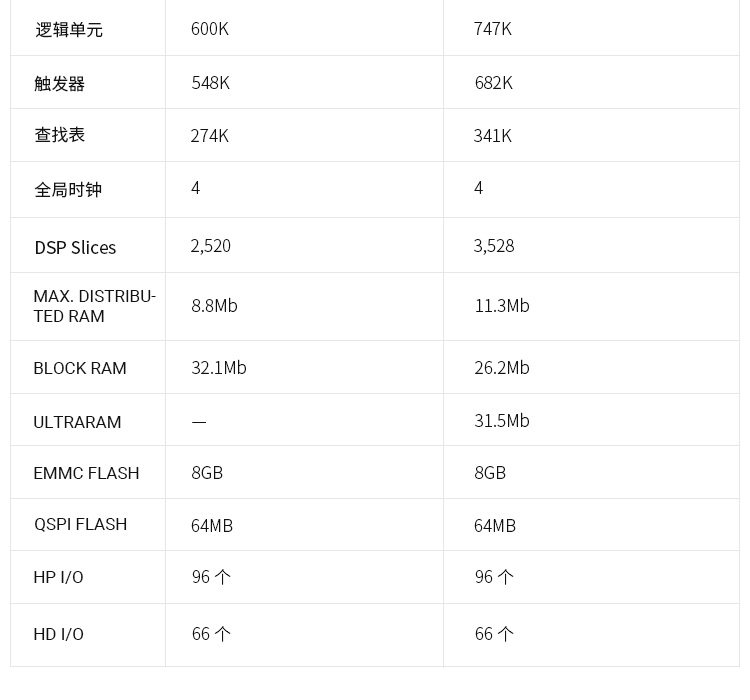Click the ULTRARAM 31.5Mb value
Viewport: 750px width, 700px height.
(502, 421)
